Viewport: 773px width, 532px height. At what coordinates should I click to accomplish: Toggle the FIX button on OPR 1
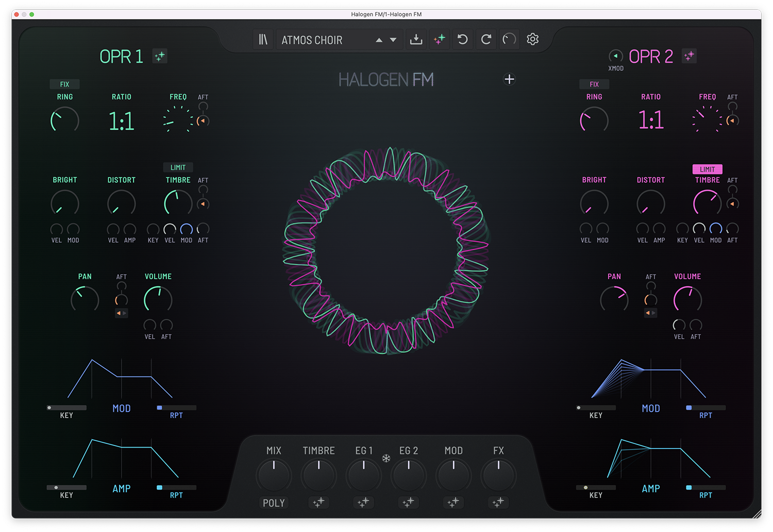point(64,84)
